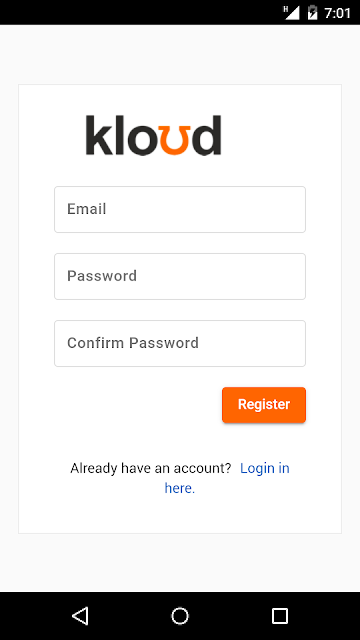Focus the Password input field
Viewport: 360px width, 640px height.
click(x=180, y=276)
